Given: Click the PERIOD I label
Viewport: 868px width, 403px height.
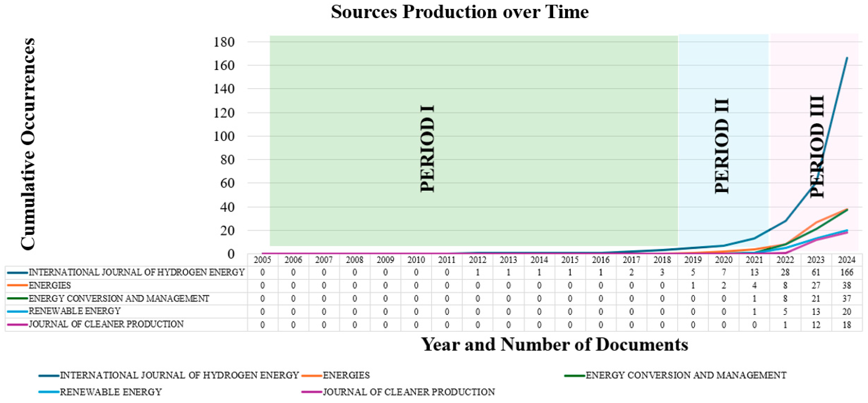Looking at the screenshot, I should [x=427, y=149].
